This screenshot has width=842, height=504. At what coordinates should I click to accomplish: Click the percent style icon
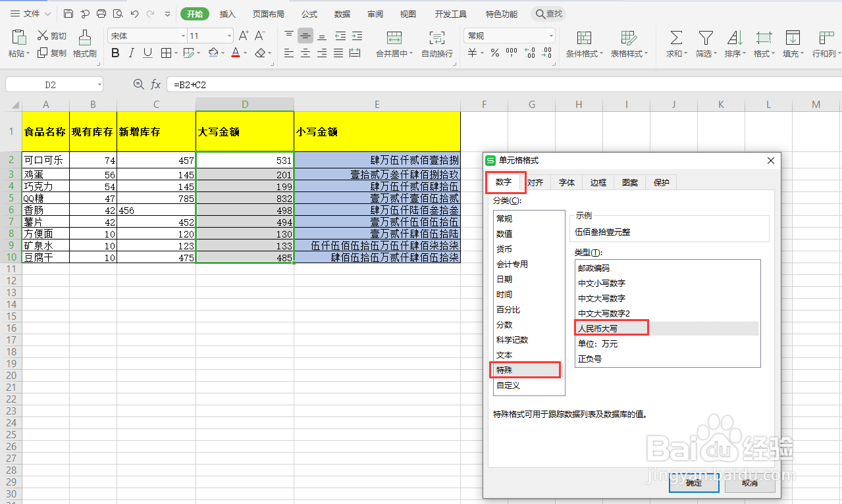coord(494,53)
